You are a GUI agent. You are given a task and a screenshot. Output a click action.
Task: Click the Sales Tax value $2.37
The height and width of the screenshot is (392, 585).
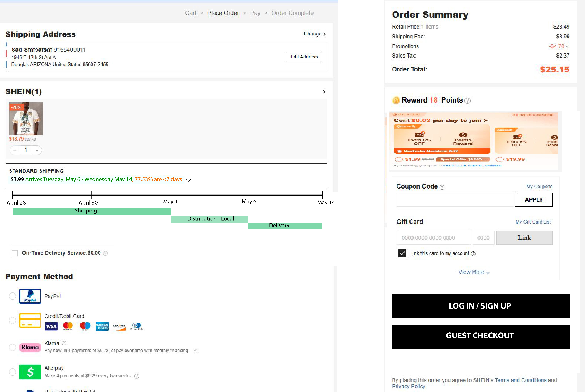coord(563,56)
